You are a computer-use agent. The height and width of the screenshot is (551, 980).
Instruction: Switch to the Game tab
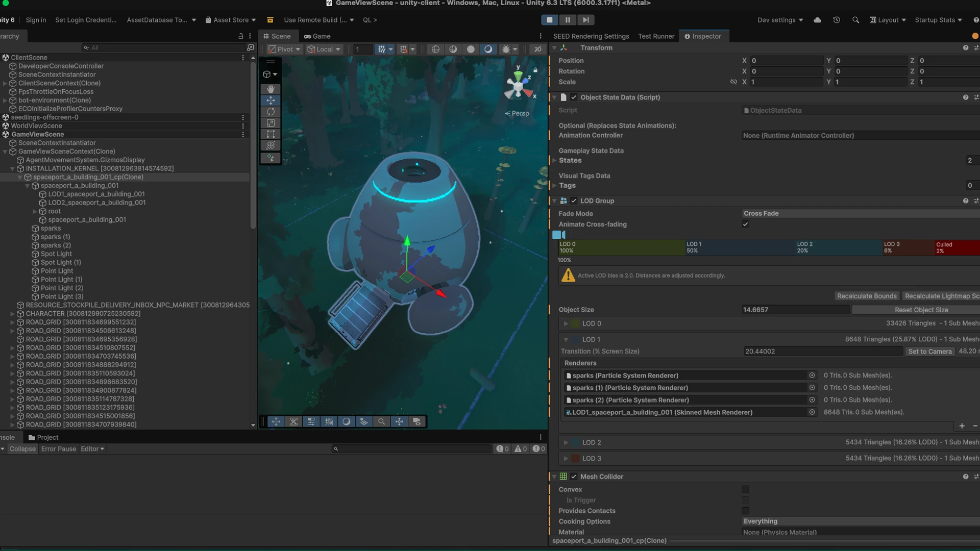tap(317, 36)
